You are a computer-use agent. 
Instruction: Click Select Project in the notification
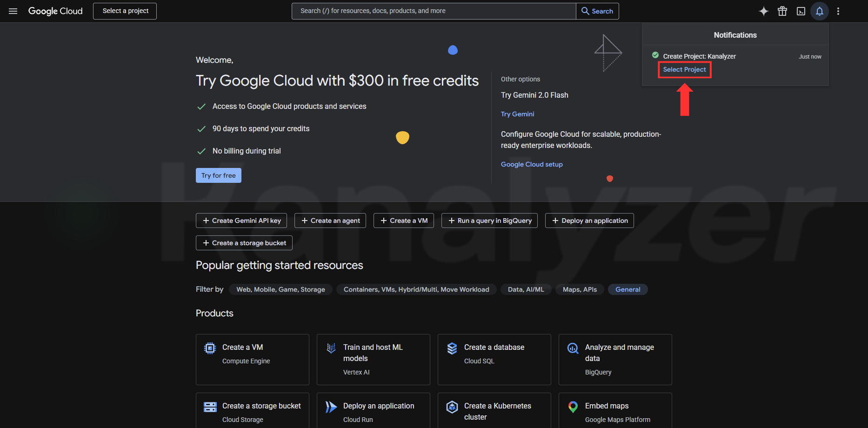[684, 70]
